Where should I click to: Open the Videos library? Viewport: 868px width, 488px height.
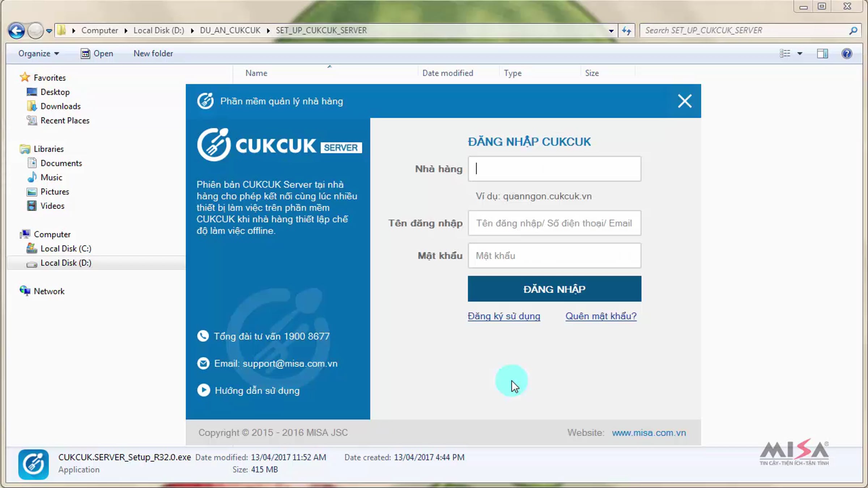pos(52,206)
